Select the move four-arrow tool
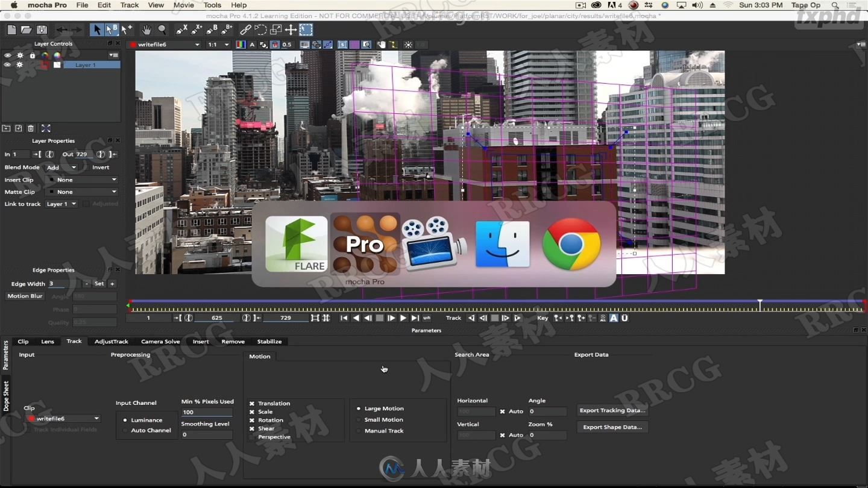Viewport: 868px width, 488px height. [x=291, y=30]
